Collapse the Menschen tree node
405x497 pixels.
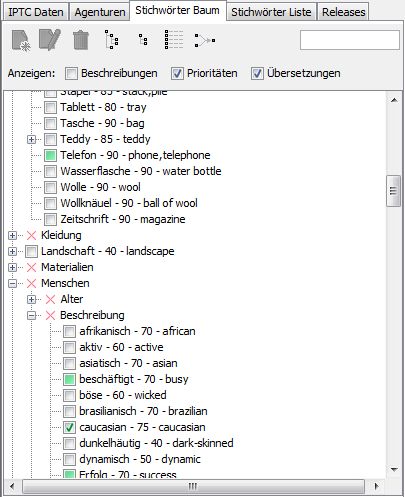point(12,283)
